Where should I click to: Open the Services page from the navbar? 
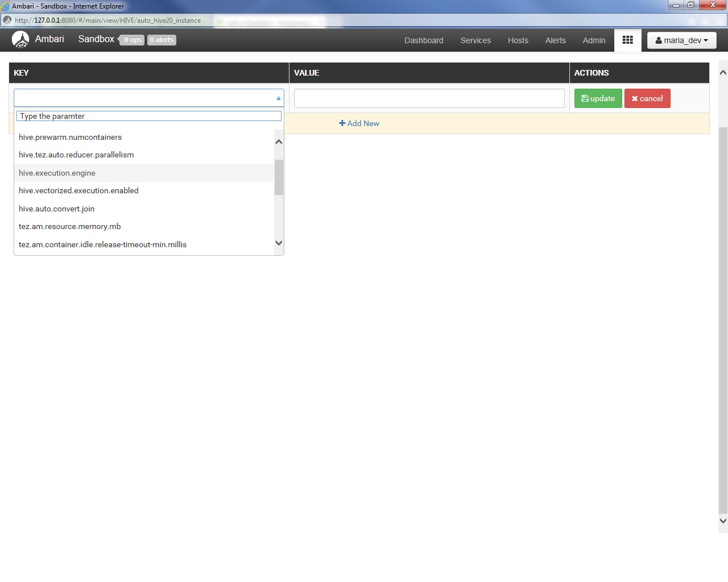tap(475, 40)
